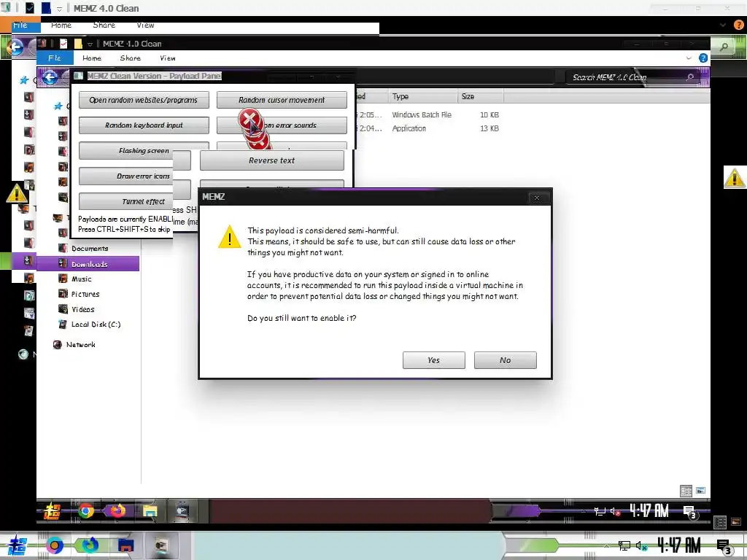This screenshot has height=560, width=747.
Task: Click muted volume icon on outer taskbar
Action: click(641, 545)
